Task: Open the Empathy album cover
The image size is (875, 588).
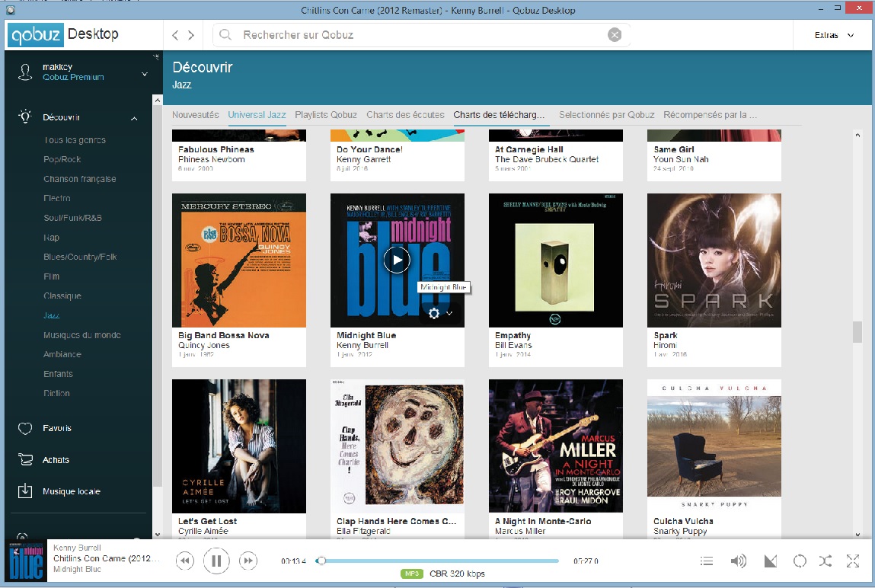Action: coord(556,260)
